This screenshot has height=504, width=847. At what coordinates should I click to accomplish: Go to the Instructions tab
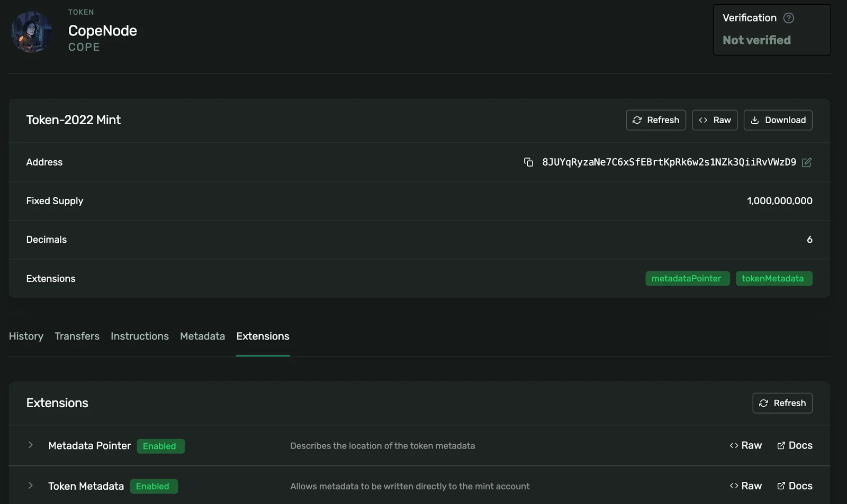(139, 336)
